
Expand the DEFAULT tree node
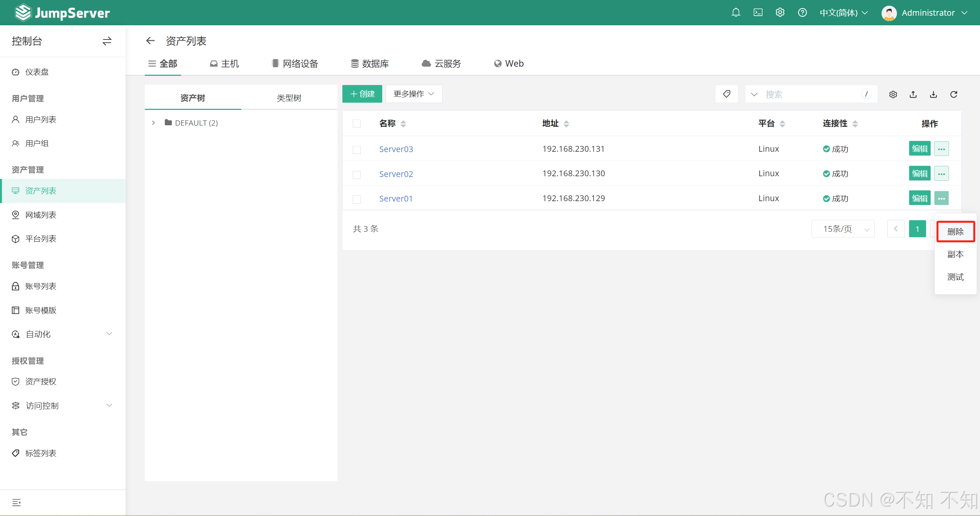pos(153,123)
